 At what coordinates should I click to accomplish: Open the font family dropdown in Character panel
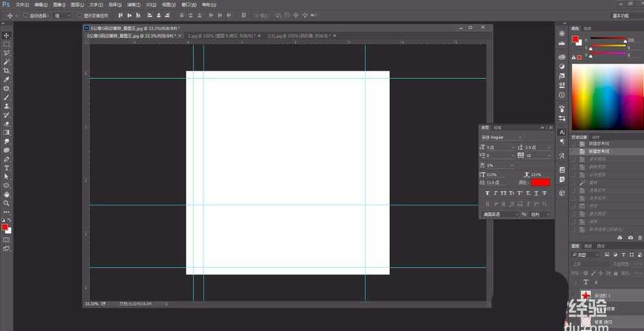(x=502, y=137)
